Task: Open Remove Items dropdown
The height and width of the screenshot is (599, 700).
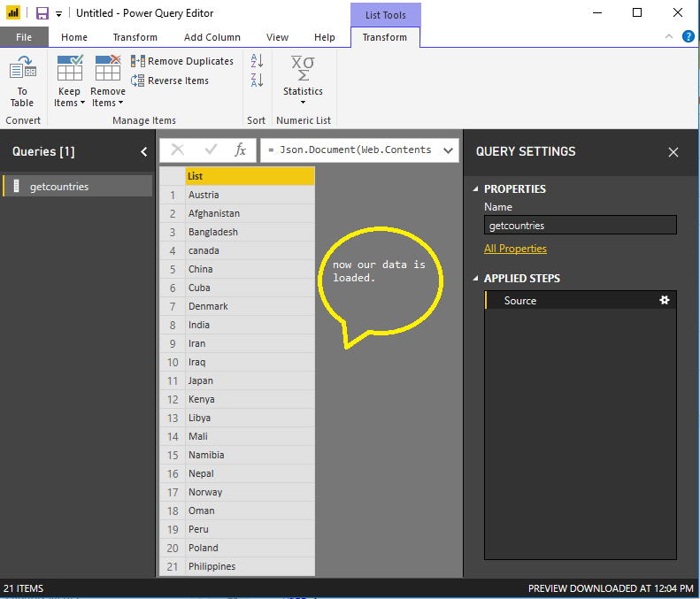Action: pos(108,81)
